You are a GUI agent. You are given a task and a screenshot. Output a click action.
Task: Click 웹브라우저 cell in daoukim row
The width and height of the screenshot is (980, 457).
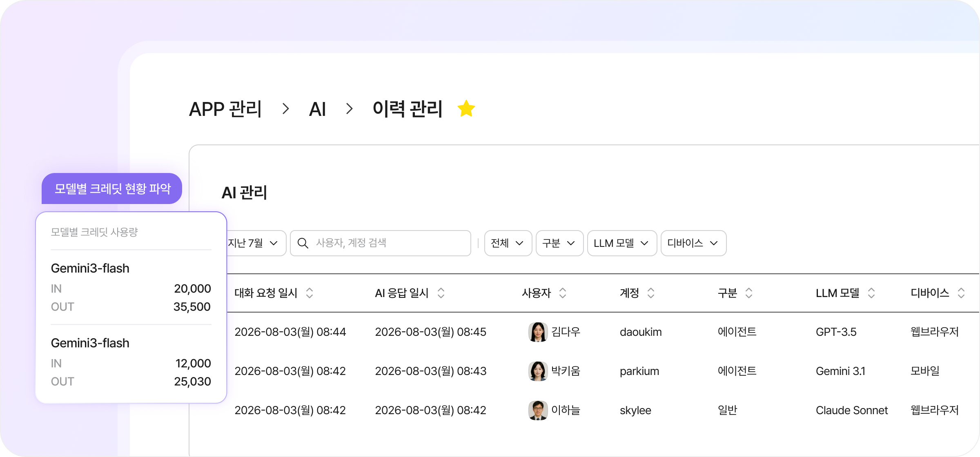tap(935, 332)
